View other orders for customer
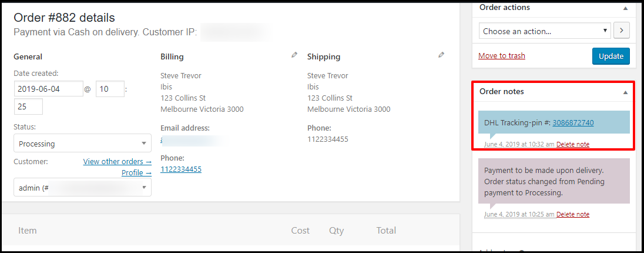The width and height of the screenshot is (644, 253). click(118, 161)
